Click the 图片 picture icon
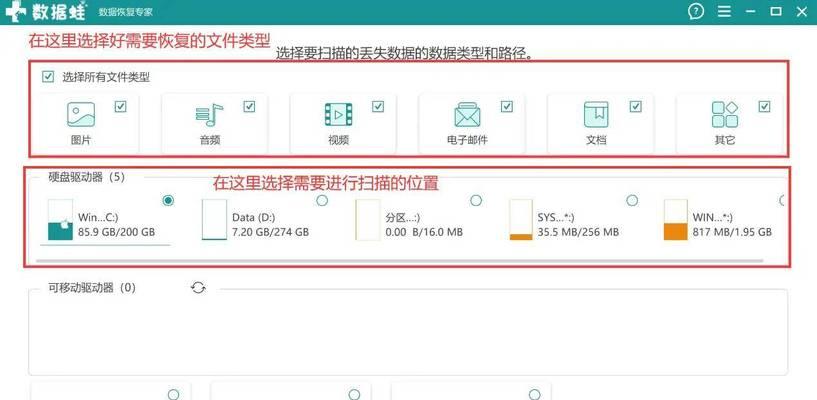Screen dimensions: 817x400 tap(81, 115)
